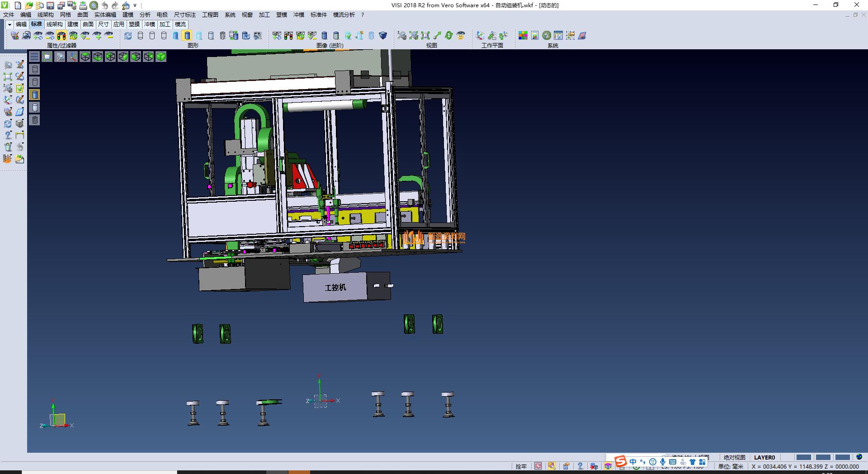
Task: Click the 1:1 zoom-to-fit view icon
Action: coord(425,35)
